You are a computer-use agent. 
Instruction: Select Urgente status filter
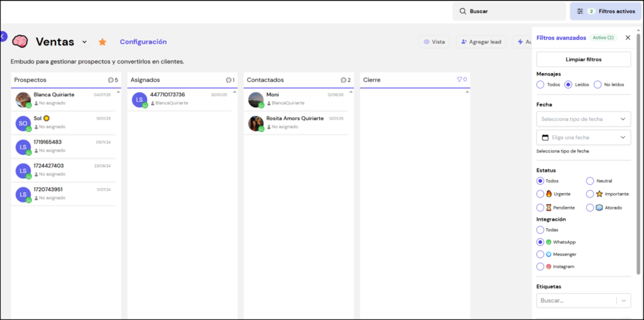(x=540, y=194)
